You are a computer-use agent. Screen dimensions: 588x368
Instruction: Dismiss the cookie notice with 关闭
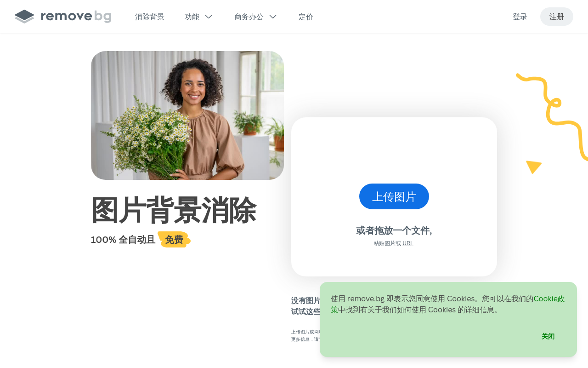(548, 336)
